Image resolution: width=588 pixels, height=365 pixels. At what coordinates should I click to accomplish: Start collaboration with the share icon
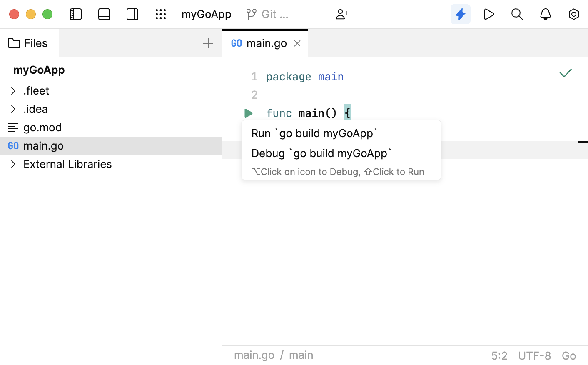[342, 14]
